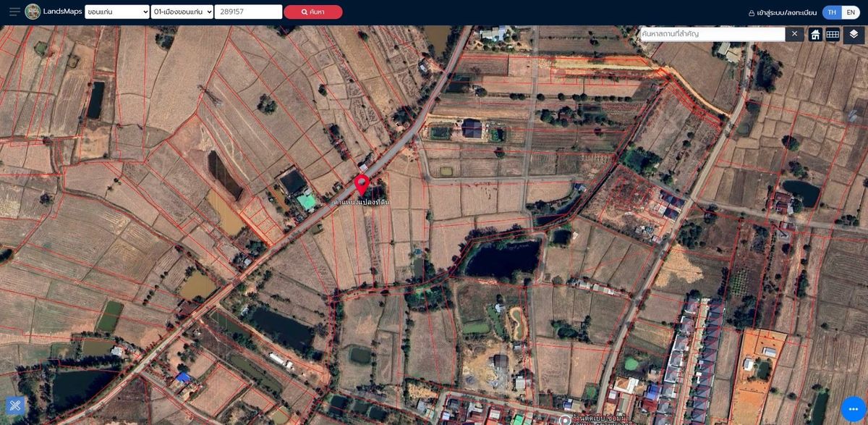Focus the ค้นหาสถานที่สำคัญ landmark search box
The width and height of the screenshot is (868, 425).
(x=712, y=34)
